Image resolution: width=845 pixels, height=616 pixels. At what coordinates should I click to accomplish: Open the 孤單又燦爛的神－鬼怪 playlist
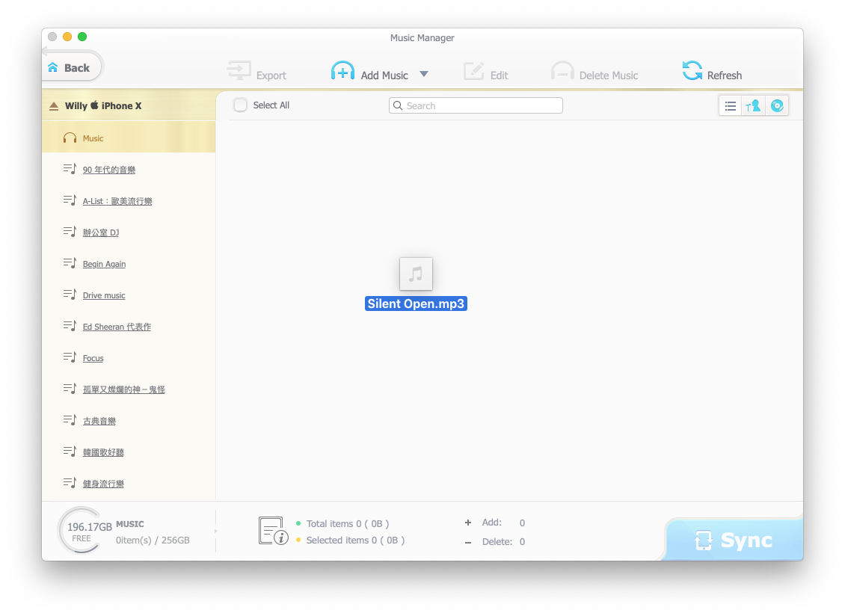[x=124, y=389]
